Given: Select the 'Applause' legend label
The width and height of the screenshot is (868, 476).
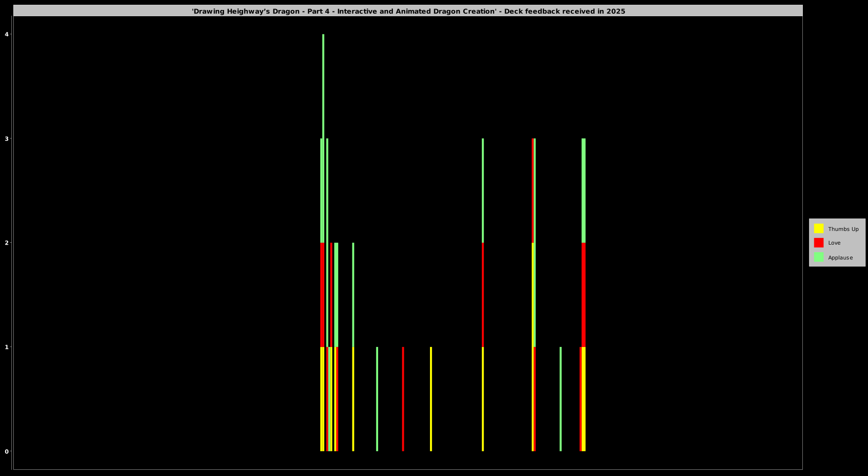Looking at the screenshot, I should pyautogui.click(x=840, y=258).
